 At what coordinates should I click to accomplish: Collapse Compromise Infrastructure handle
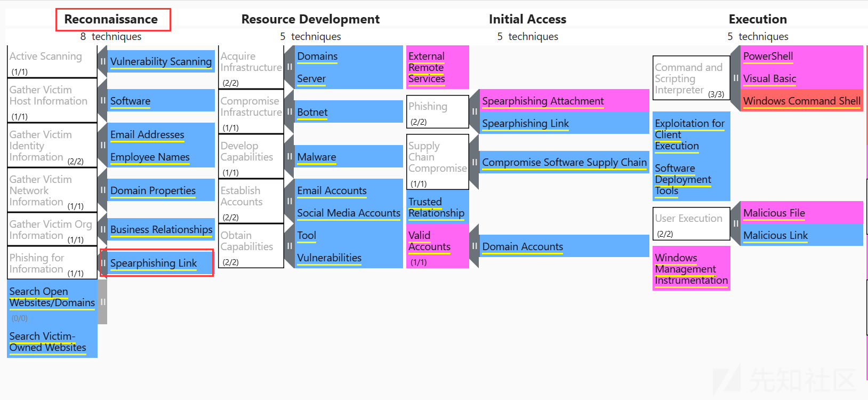tap(290, 111)
